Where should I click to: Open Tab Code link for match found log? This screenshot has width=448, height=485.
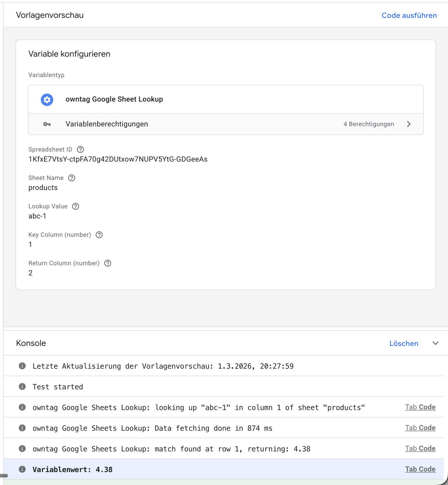[420, 449]
